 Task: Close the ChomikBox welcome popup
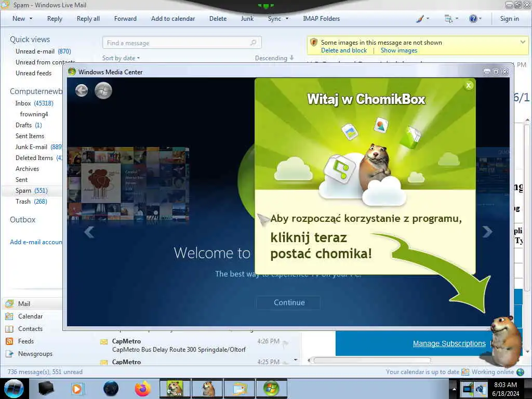click(x=469, y=86)
